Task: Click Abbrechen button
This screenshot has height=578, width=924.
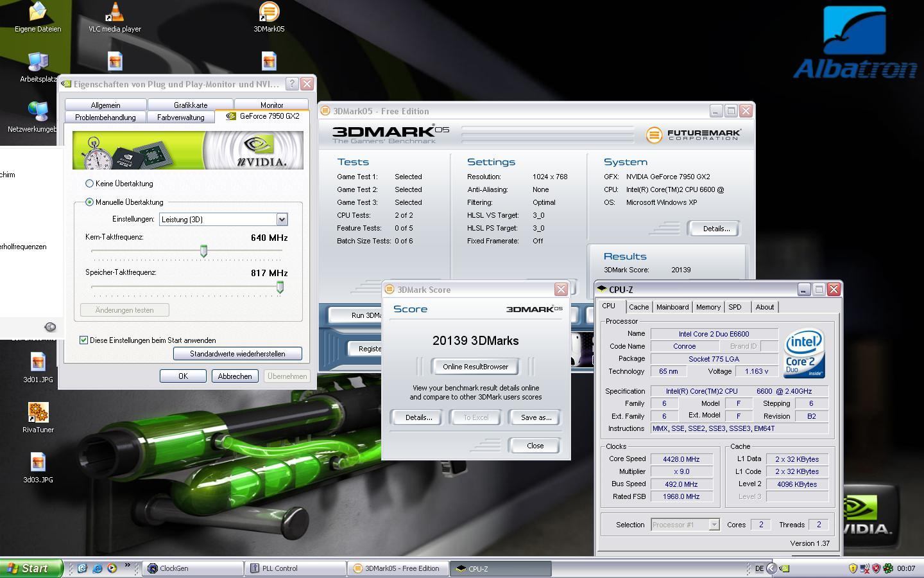Action: coord(235,376)
